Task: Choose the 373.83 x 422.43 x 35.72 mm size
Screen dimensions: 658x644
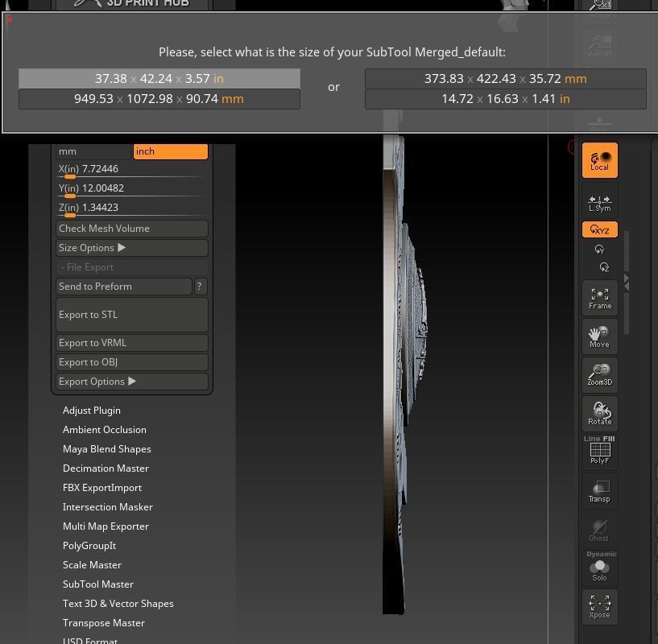Action: coord(506,78)
